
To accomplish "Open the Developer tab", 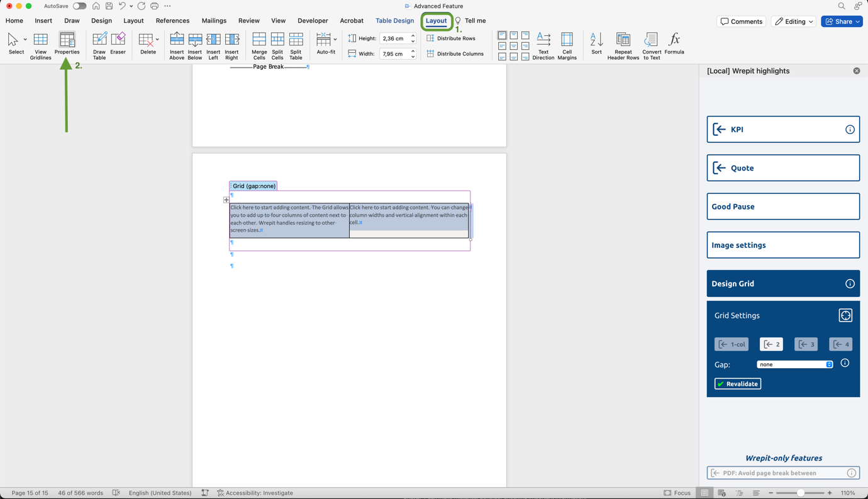I will pyautogui.click(x=313, y=21).
